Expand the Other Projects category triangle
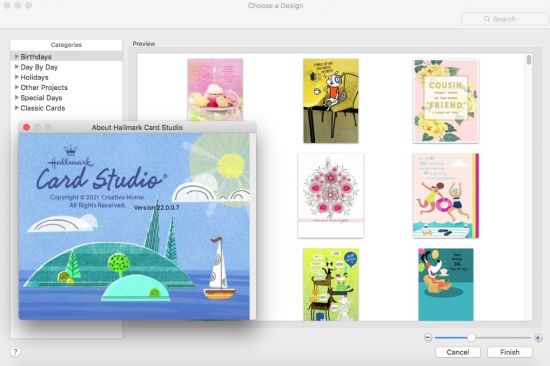The width and height of the screenshot is (550, 366). tap(16, 87)
